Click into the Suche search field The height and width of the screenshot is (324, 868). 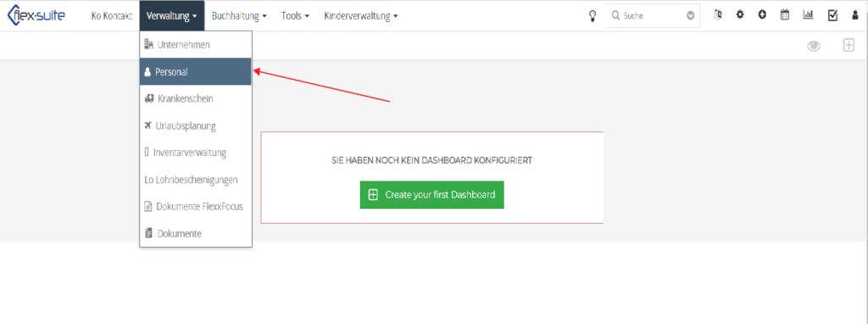(x=653, y=16)
